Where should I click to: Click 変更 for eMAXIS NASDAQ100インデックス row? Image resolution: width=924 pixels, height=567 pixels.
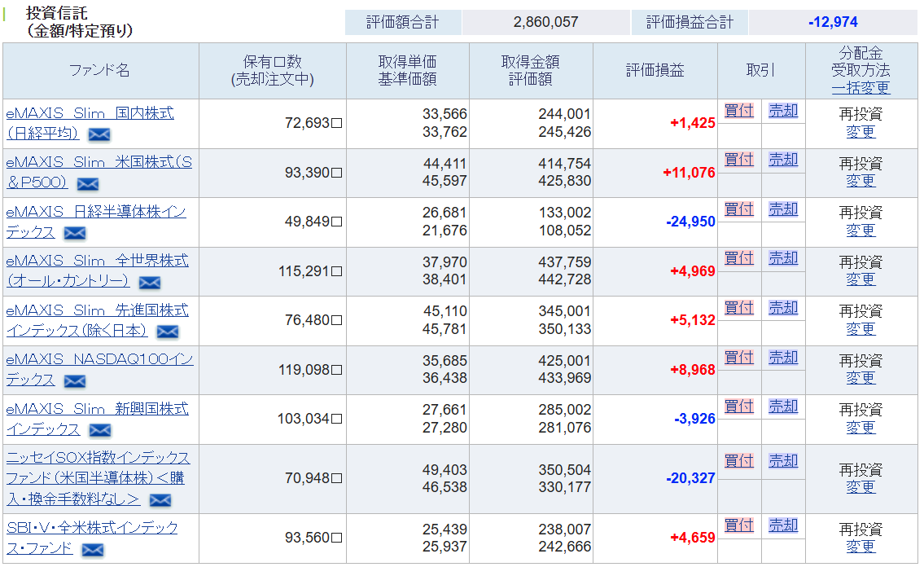[861, 378]
